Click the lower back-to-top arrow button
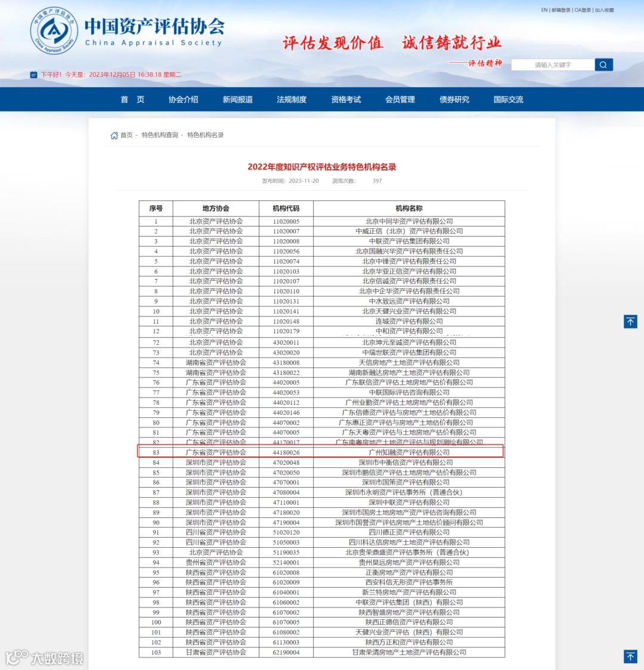 [x=630, y=656]
